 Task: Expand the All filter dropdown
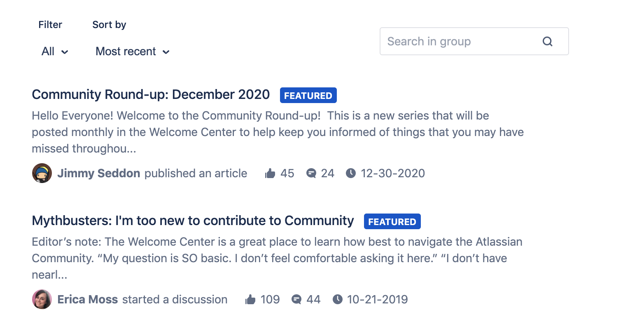[x=55, y=52]
